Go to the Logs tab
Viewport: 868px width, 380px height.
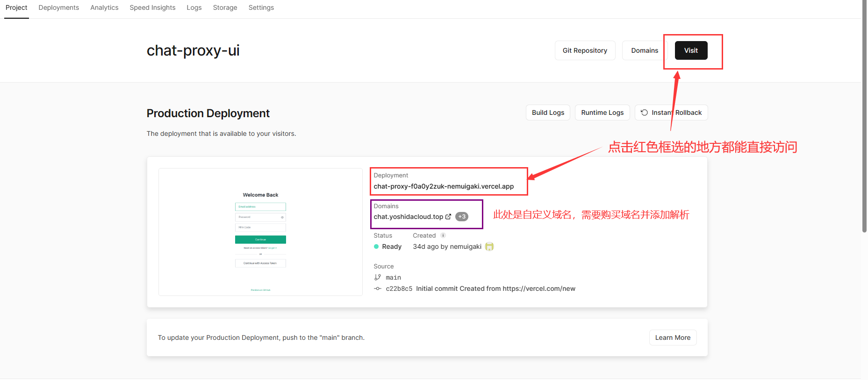tap(194, 7)
